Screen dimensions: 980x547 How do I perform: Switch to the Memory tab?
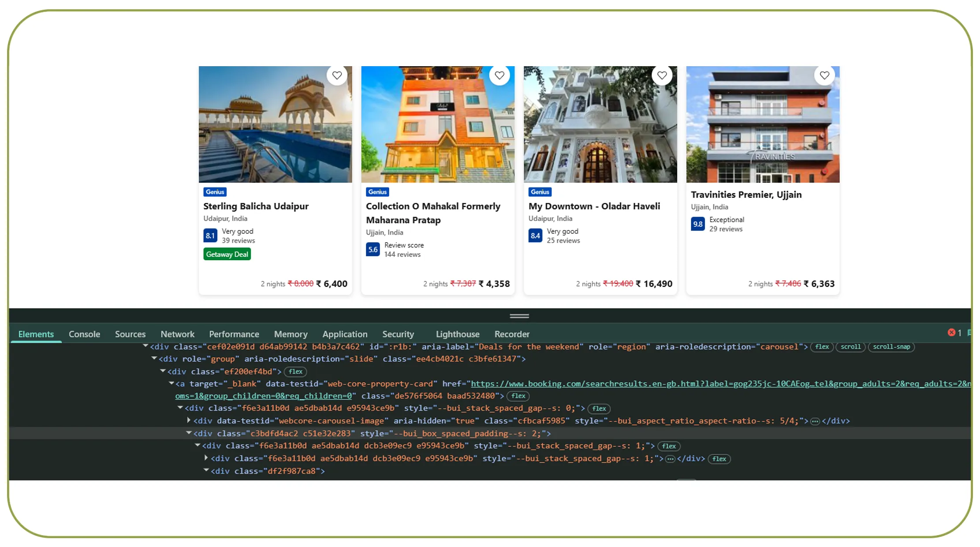tap(291, 334)
